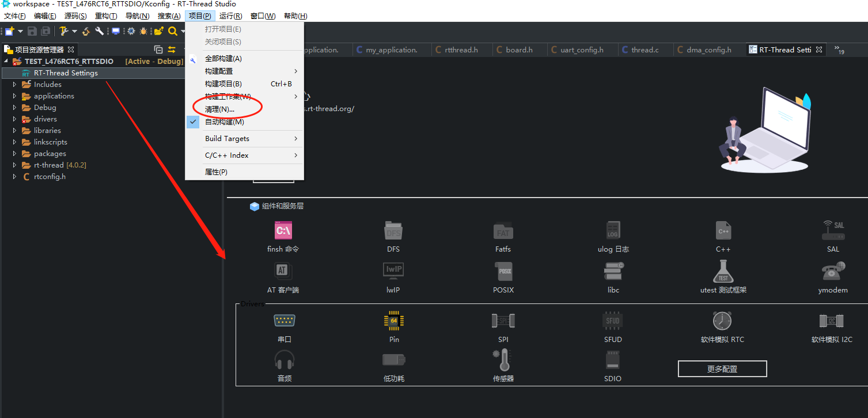The height and width of the screenshot is (418, 868).
Task: Enable the 低功耗 driver option
Action: [393, 360]
